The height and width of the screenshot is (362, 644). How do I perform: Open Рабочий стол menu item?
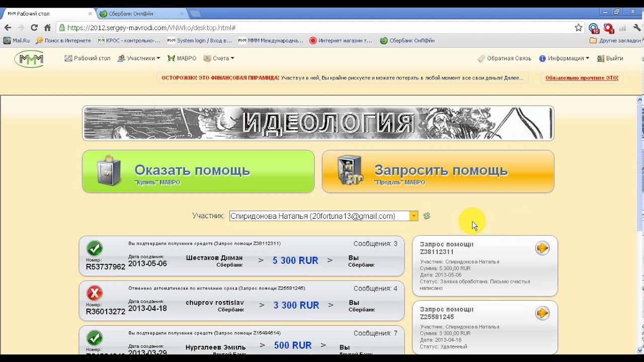pyautogui.click(x=87, y=58)
